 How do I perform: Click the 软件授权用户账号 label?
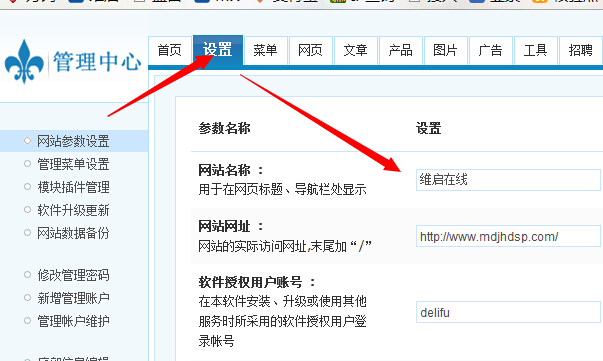[257, 282]
